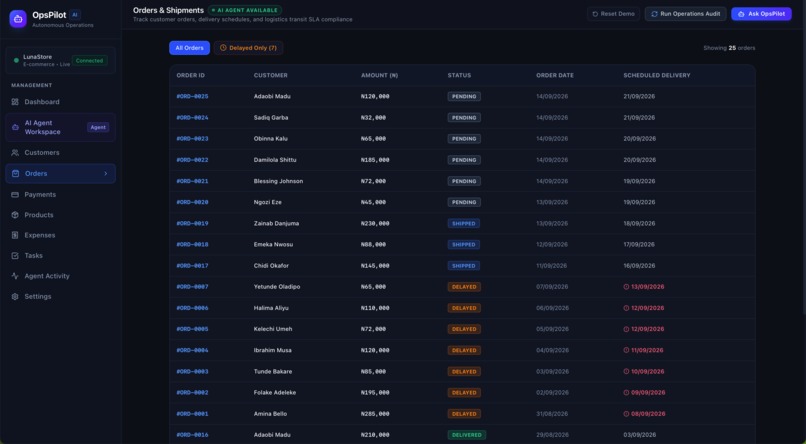Expand the Orders chevron in sidebar
This screenshot has height=444, width=806.
click(x=106, y=174)
